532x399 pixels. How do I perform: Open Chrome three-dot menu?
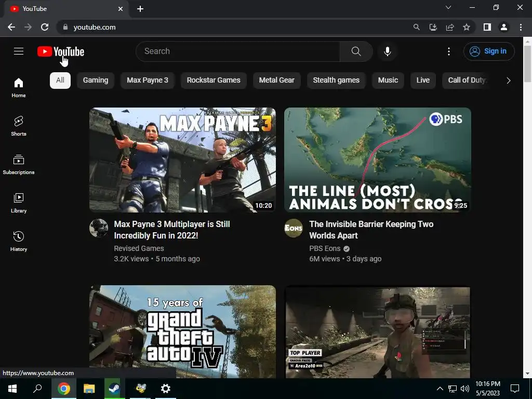point(521,27)
